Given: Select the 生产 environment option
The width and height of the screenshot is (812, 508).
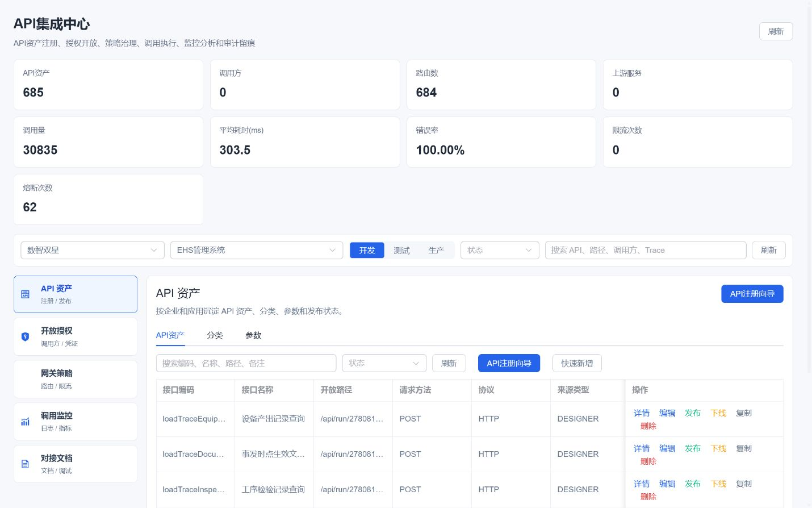Looking at the screenshot, I should click(x=436, y=251).
